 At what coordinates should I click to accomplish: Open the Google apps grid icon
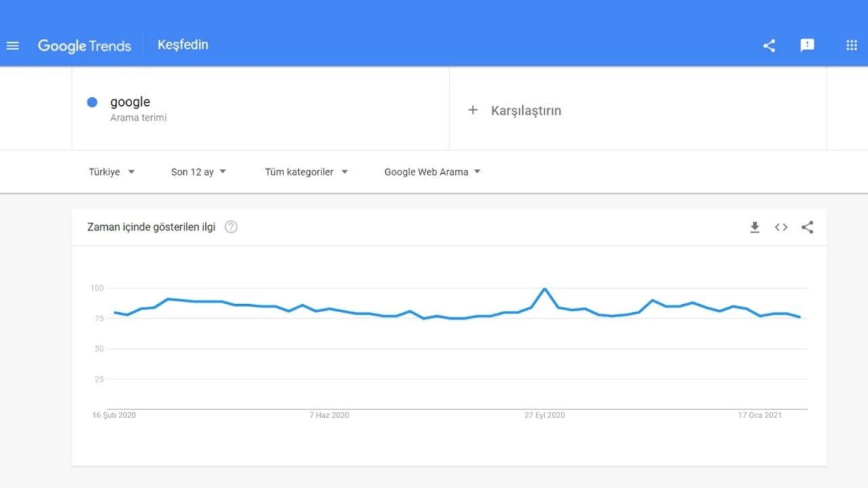click(x=851, y=45)
